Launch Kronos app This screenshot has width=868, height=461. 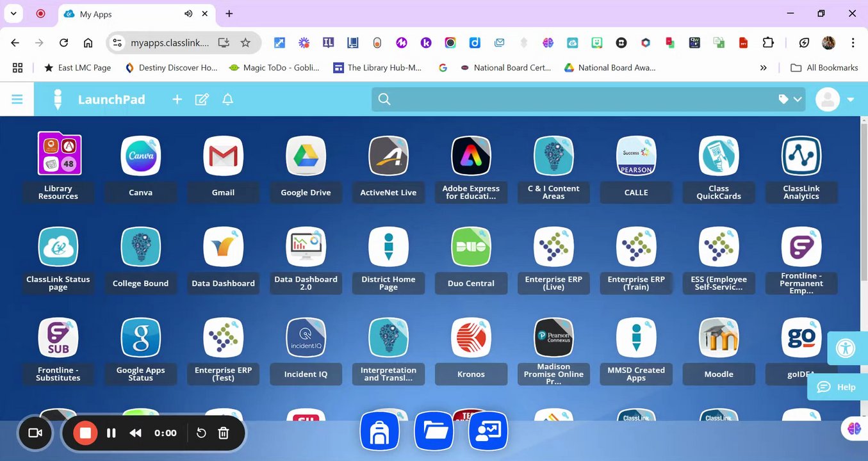tap(471, 337)
